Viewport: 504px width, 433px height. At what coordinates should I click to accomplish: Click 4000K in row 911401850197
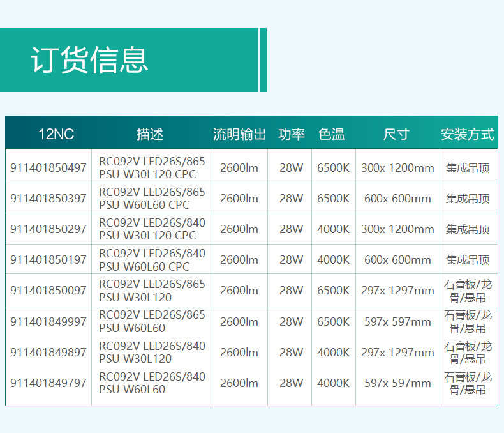(x=333, y=259)
